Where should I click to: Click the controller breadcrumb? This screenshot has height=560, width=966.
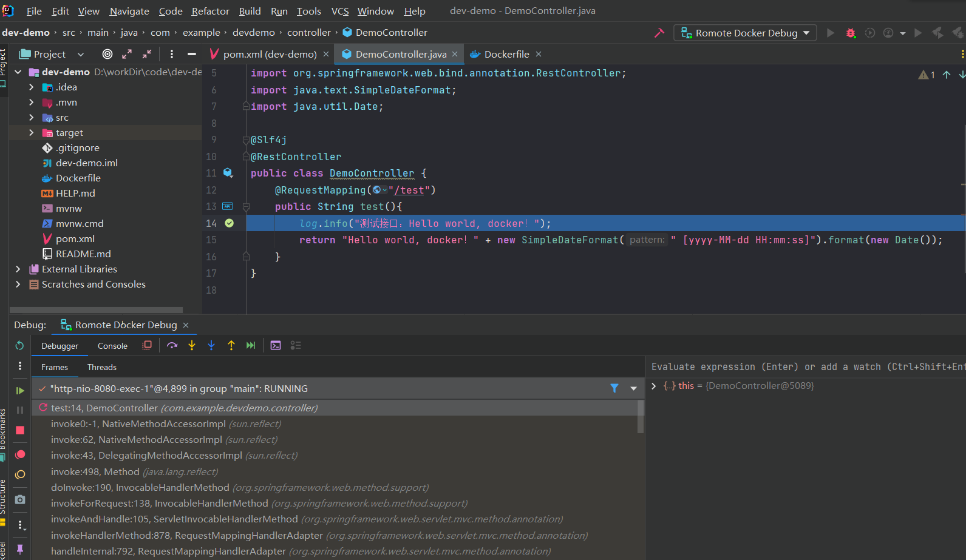(x=309, y=32)
